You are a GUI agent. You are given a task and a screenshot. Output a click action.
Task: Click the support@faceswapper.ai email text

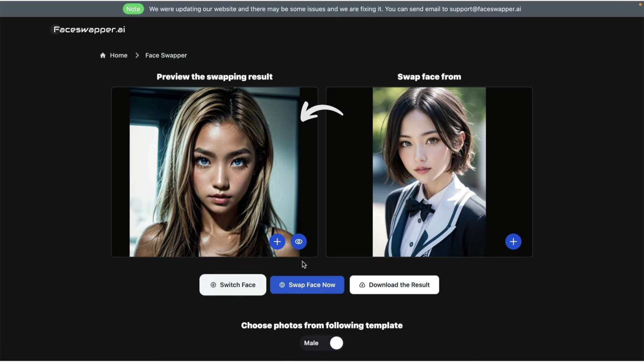point(485,8)
